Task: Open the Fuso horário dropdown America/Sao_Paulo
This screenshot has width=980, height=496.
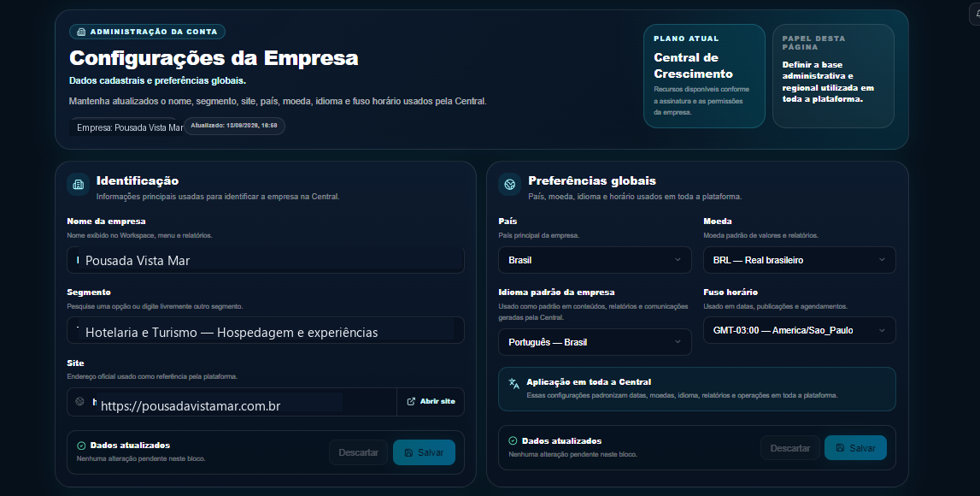Action: coord(800,330)
